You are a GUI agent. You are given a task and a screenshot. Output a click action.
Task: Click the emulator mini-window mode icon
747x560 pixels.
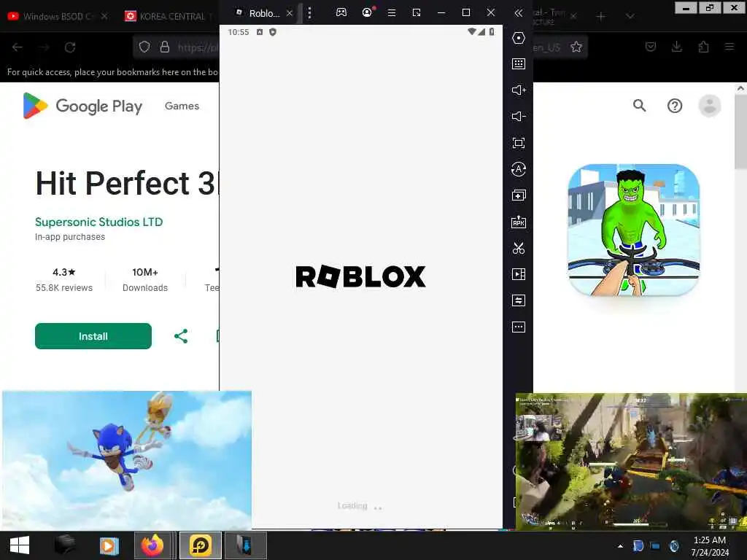tap(417, 13)
